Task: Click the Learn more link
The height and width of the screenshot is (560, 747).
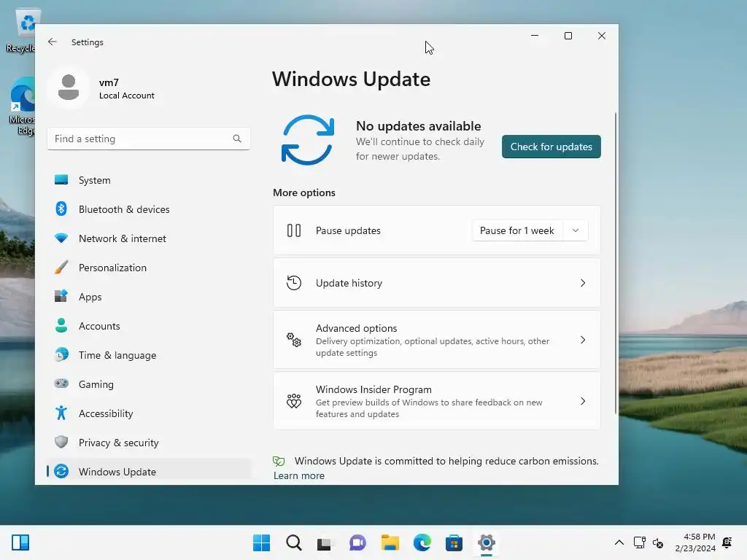Action: pyautogui.click(x=298, y=475)
